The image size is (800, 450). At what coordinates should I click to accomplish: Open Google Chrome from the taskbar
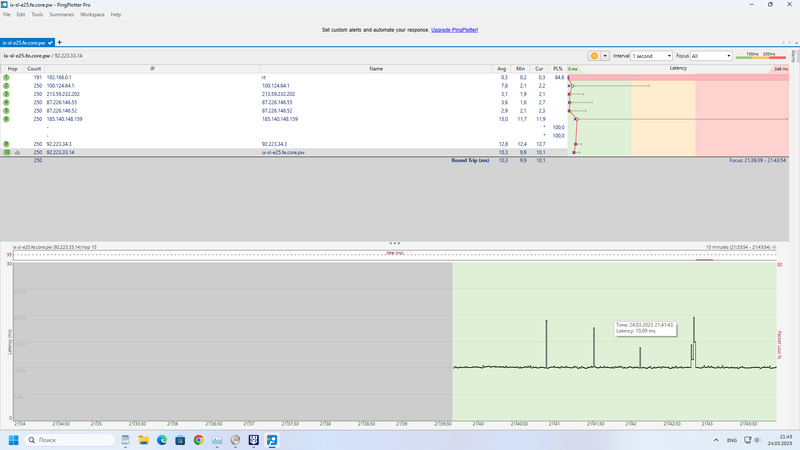[x=198, y=440]
